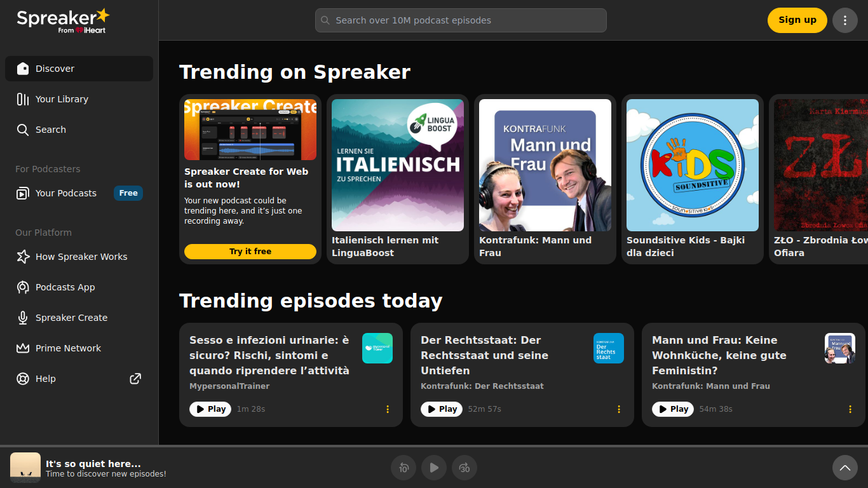Image resolution: width=868 pixels, height=488 pixels.
Task: Click the Sign up button
Action: click(797, 20)
